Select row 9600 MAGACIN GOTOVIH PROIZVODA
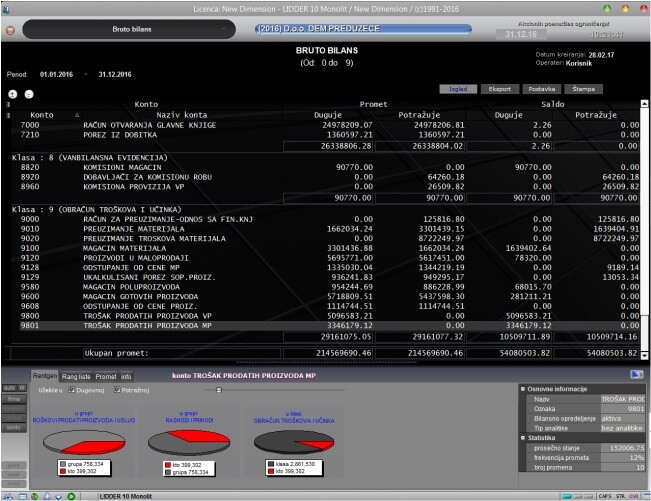Viewport: 651px width, 501px height. click(329, 296)
